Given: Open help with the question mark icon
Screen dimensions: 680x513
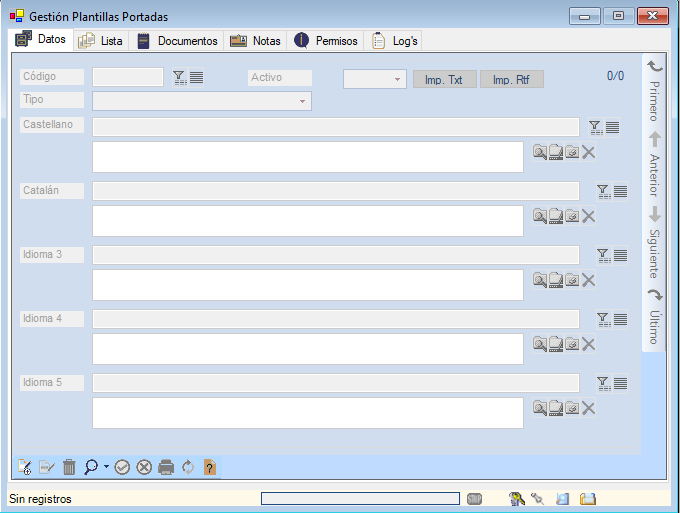Looking at the screenshot, I should pyautogui.click(x=209, y=467).
